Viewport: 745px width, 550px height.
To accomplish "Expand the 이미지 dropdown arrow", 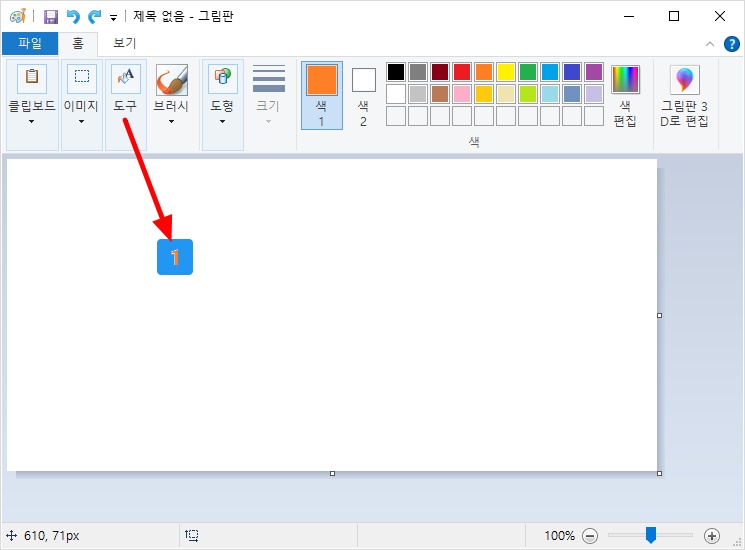I will pos(81,122).
